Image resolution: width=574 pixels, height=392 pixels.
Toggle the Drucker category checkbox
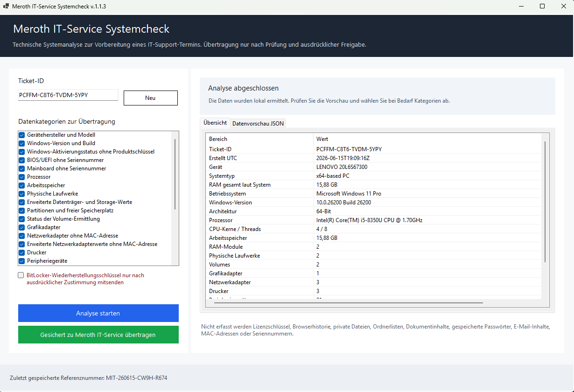[21, 252]
